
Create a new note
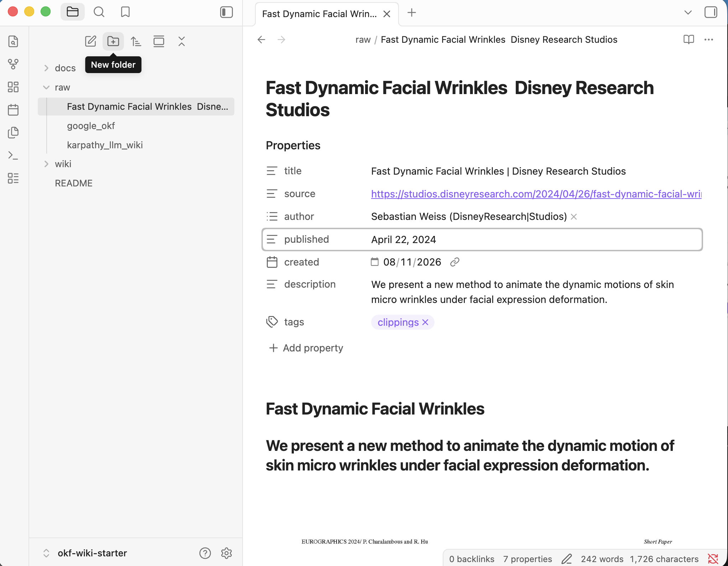(90, 41)
